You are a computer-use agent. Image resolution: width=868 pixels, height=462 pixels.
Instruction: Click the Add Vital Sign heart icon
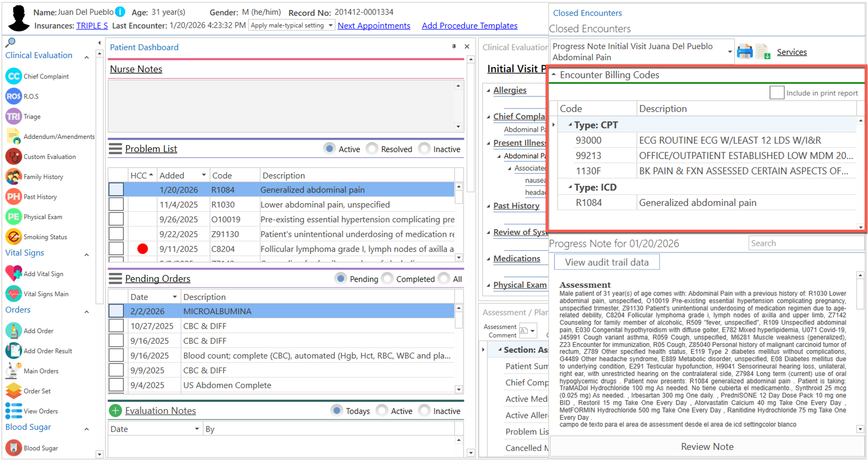[x=13, y=274]
